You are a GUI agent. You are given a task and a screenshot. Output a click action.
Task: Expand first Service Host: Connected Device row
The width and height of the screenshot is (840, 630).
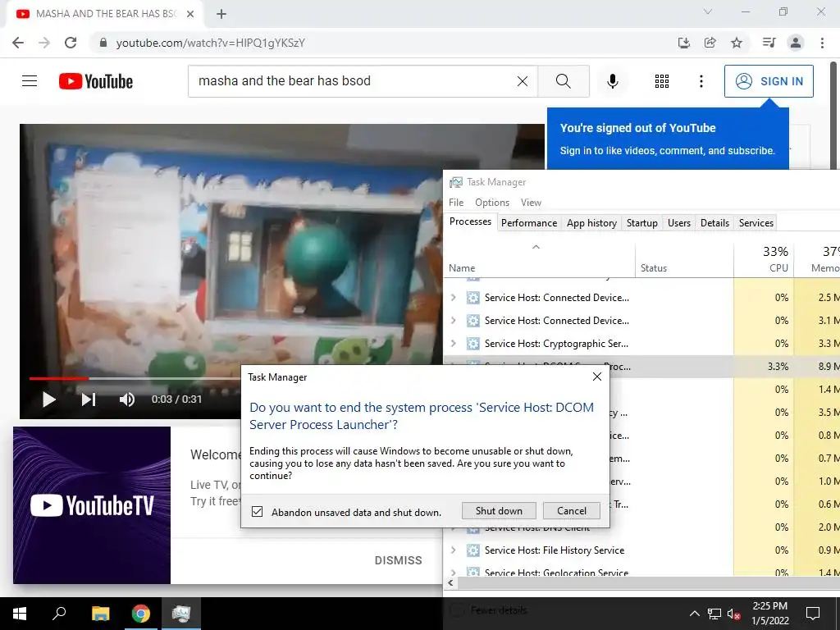point(453,297)
